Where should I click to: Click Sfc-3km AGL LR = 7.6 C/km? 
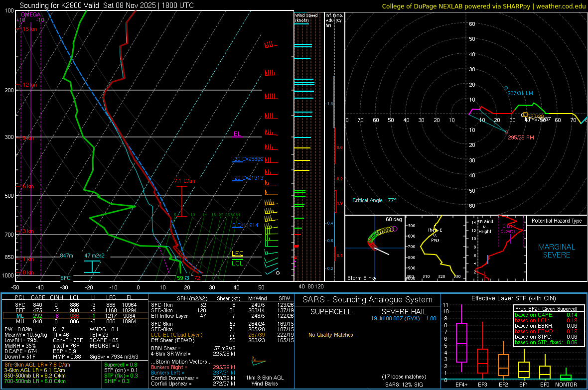pos(37,365)
